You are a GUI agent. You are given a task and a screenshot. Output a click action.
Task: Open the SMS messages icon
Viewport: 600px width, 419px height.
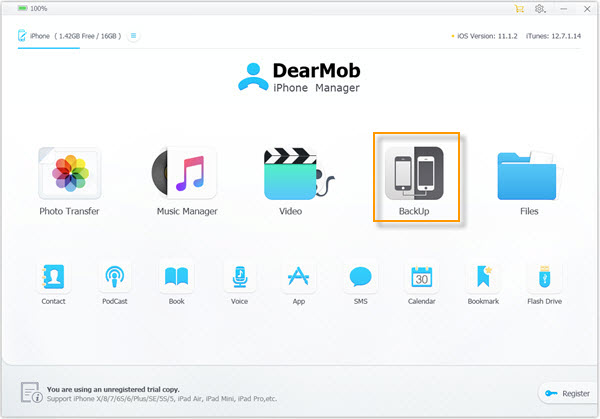click(360, 277)
